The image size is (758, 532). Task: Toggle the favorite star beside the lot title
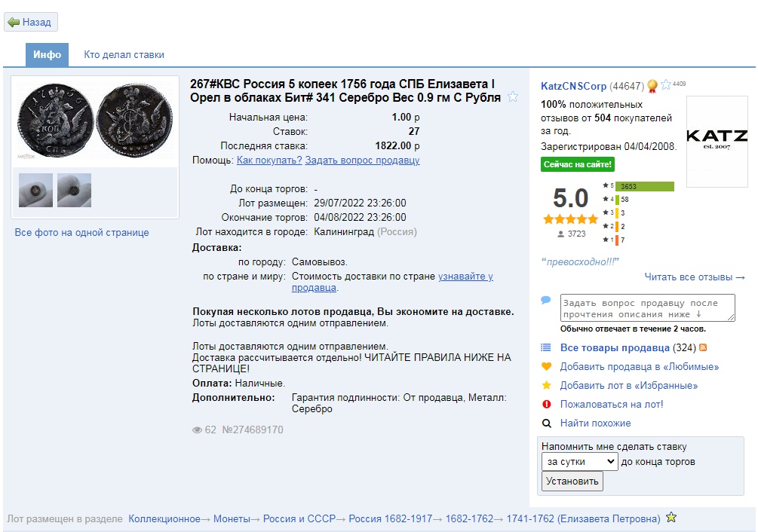pos(513,96)
